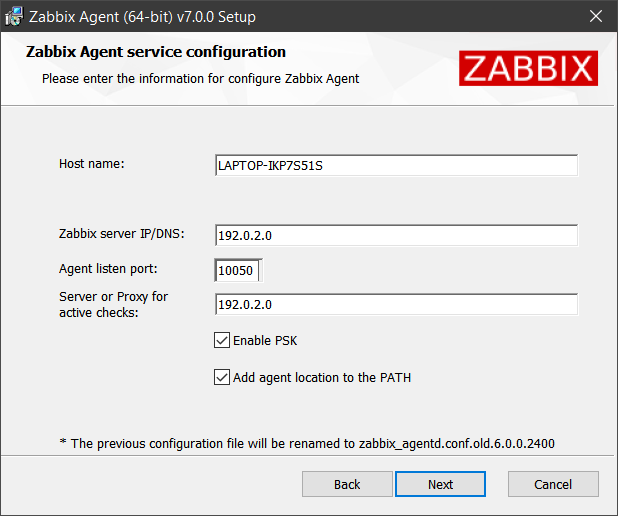Image resolution: width=618 pixels, height=516 pixels.
Task: Go to the previous step with Back
Action: 347,484
